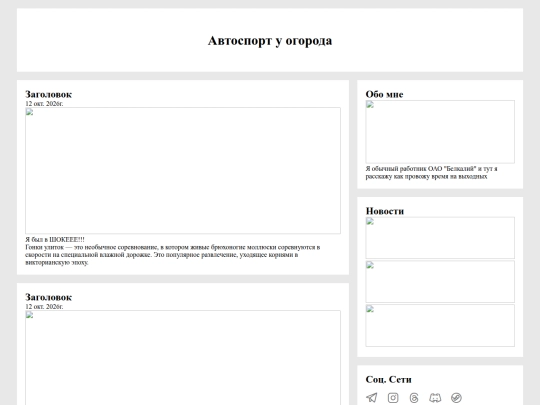Screen dimensions: 540x405
Task: Click the Новости heading
Action: 385,211
